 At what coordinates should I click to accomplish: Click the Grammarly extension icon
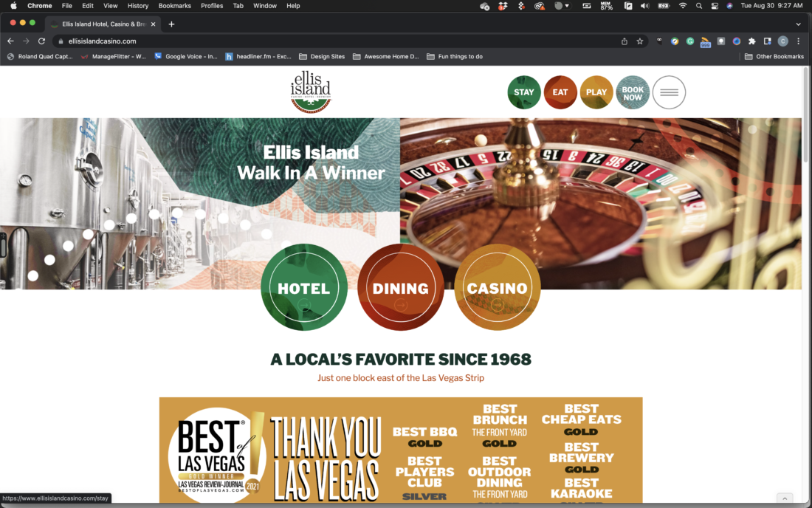click(x=689, y=41)
